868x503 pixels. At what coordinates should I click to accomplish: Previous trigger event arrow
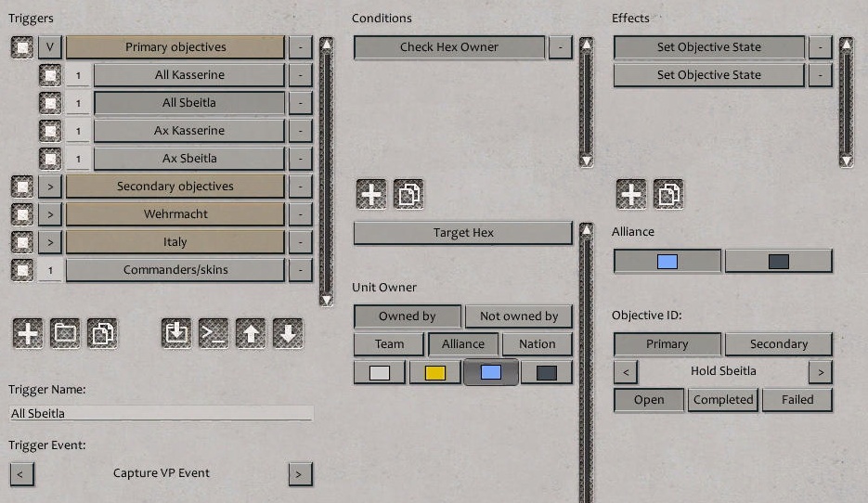pyautogui.click(x=21, y=474)
